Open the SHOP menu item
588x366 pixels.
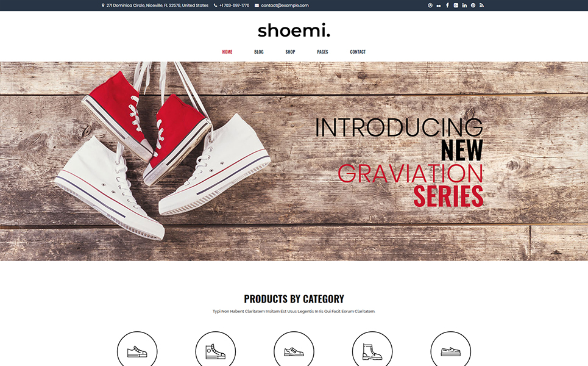tap(290, 52)
